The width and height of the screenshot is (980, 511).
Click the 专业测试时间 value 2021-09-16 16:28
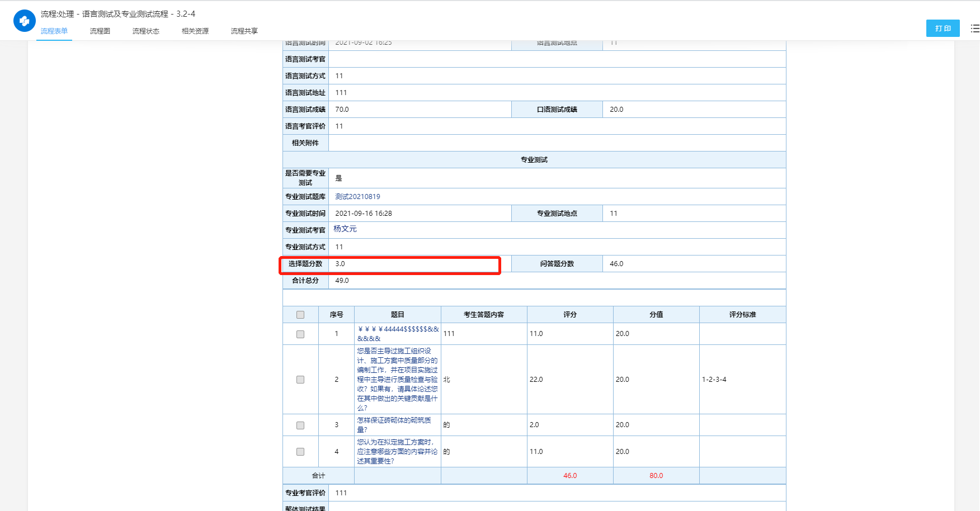(x=364, y=214)
